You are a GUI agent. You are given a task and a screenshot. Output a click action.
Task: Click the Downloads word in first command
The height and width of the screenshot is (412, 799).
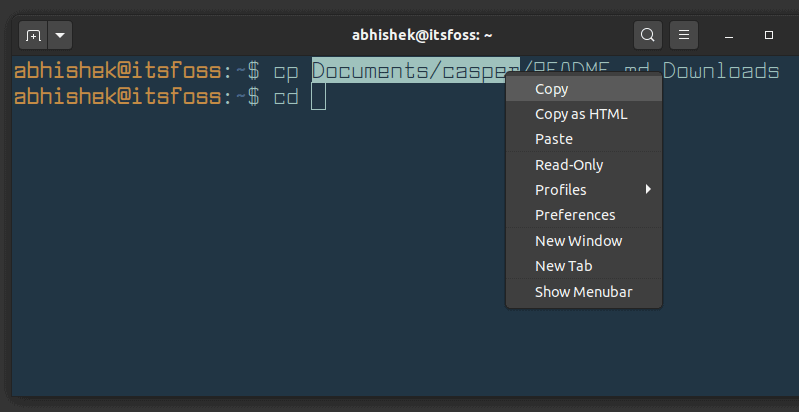[x=721, y=71]
